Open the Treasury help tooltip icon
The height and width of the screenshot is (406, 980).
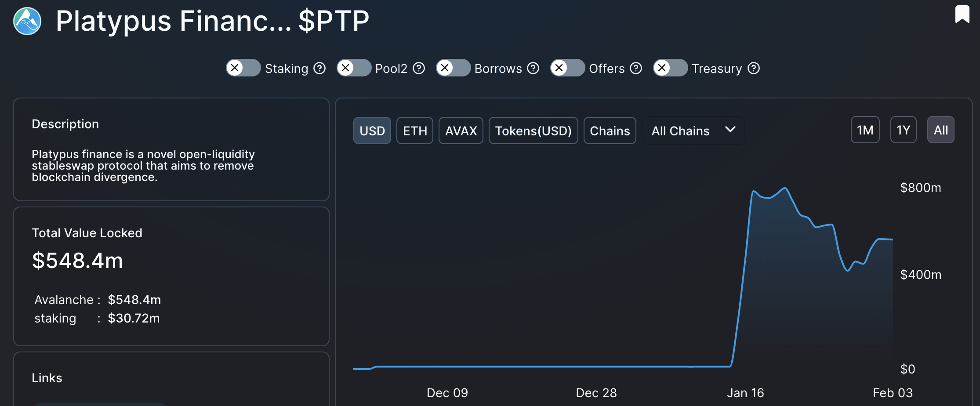754,69
